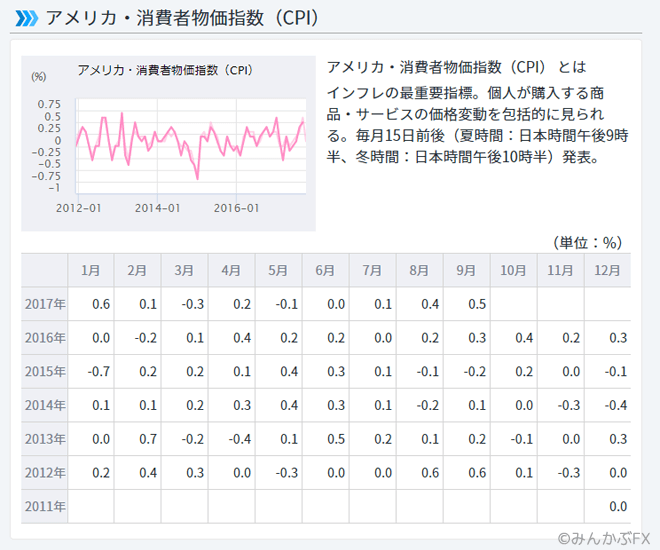Viewport: 660px width, 550px height.
Task: Click the 0.75 y-axis tick label
Action: (49, 104)
